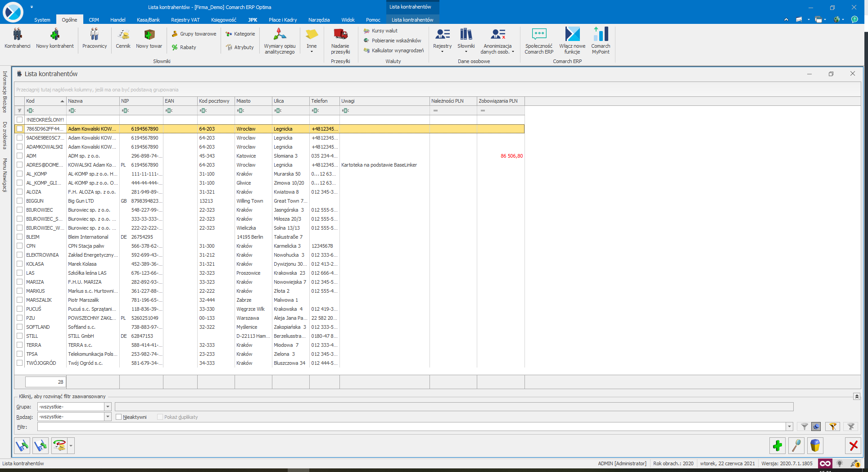Tick checkbox for CPN row
Screen dimensions: 868x472
pyautogui.click(x=20, y=246)
